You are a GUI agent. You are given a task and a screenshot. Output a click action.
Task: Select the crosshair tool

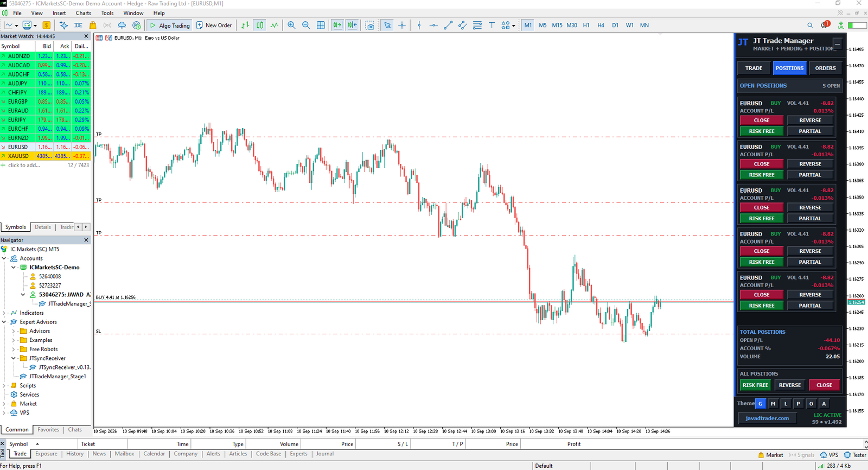coord(402,25)
